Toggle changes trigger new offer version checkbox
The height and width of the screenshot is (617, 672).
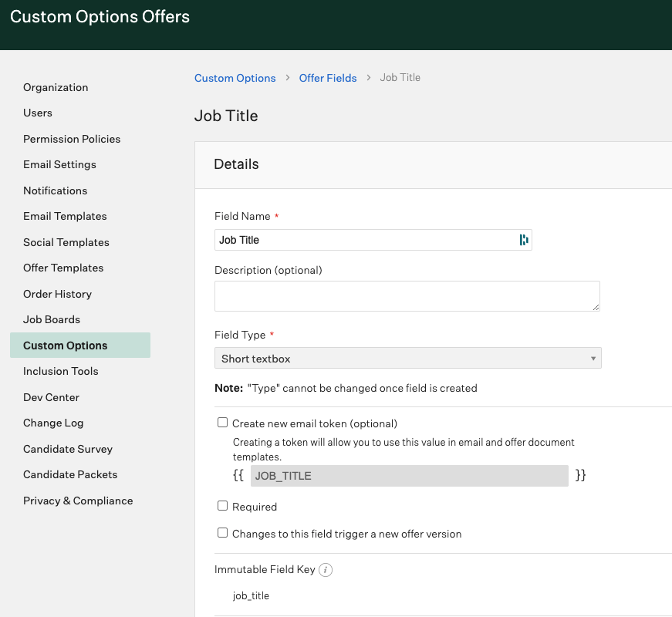pos(223,533)
